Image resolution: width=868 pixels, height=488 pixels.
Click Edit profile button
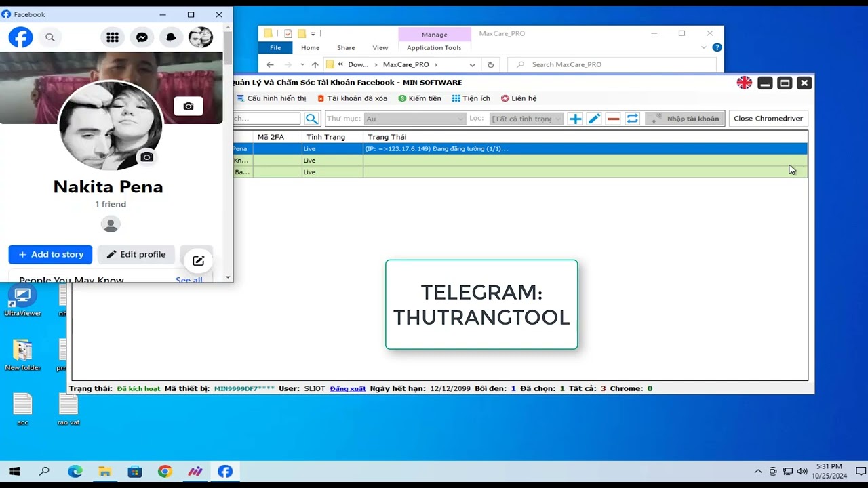(136, 254)
